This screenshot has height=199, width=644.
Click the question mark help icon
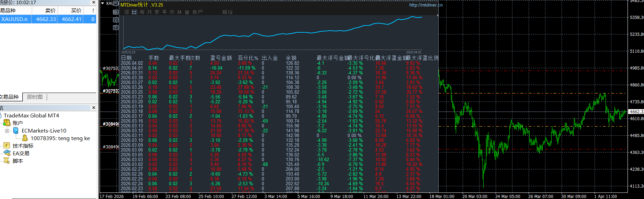pyautogui.click(x=116, y=27)
